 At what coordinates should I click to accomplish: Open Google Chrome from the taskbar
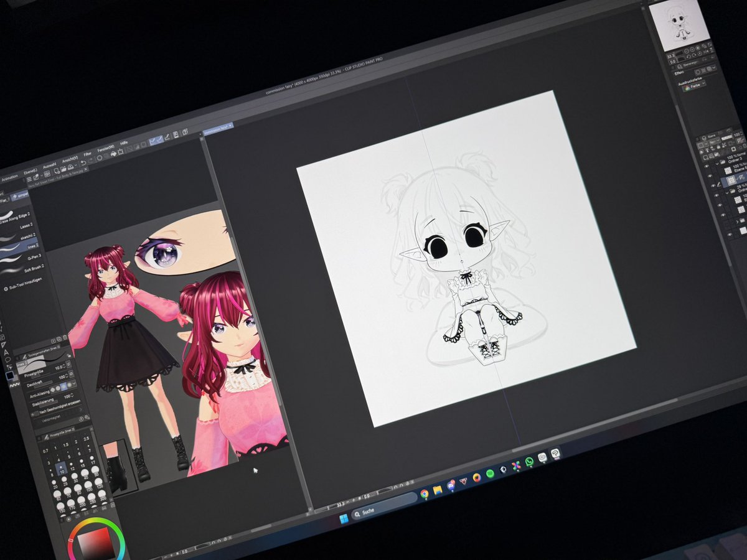(x=425, y=493)
